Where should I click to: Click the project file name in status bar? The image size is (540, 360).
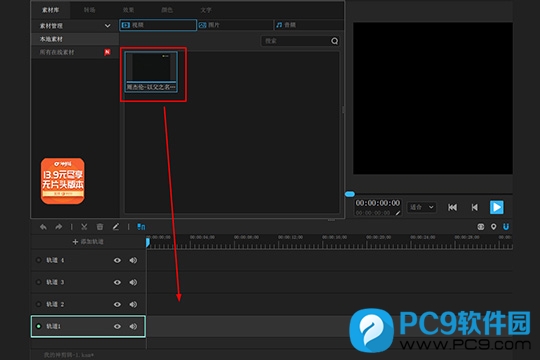tap(69, 355)
